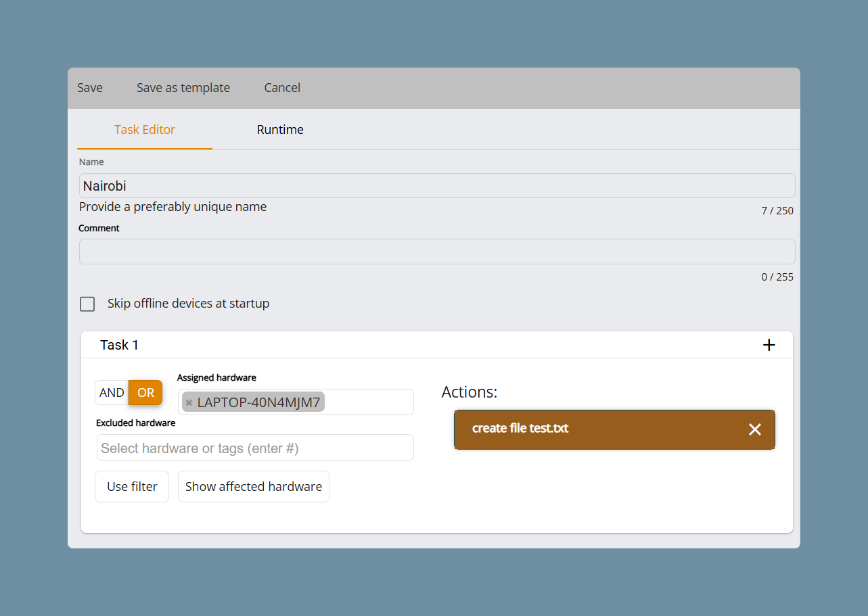
Task: Open the Assigned hardware selection field
Action: point(296,402)
